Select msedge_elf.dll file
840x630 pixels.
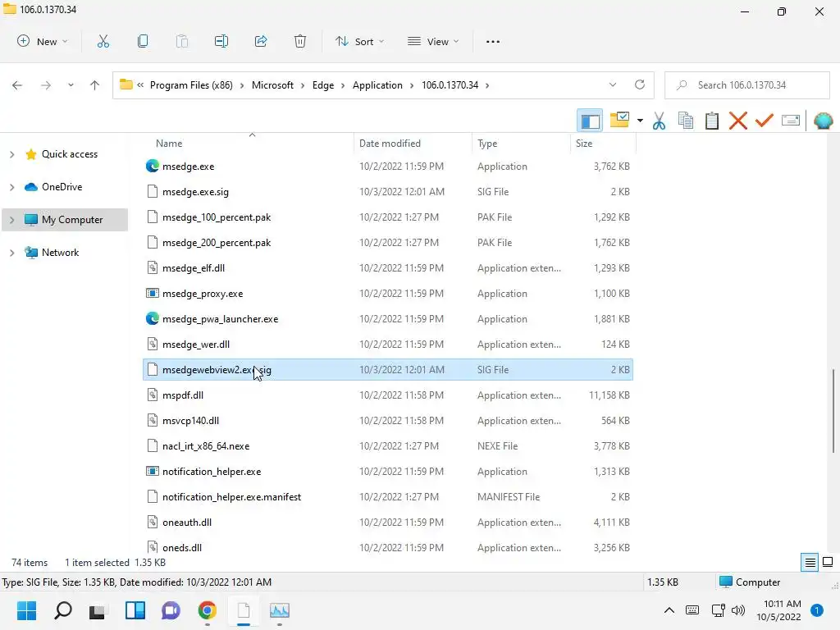tap(388, 268)
